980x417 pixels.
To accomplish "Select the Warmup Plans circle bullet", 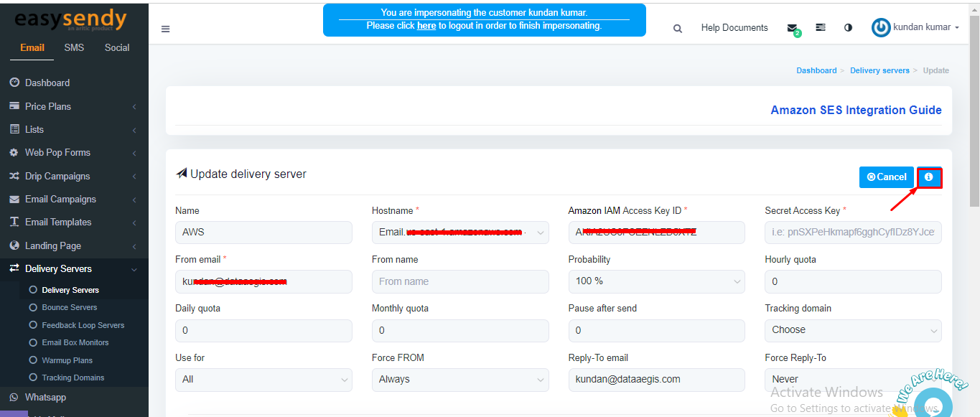I will coord(32,360).
